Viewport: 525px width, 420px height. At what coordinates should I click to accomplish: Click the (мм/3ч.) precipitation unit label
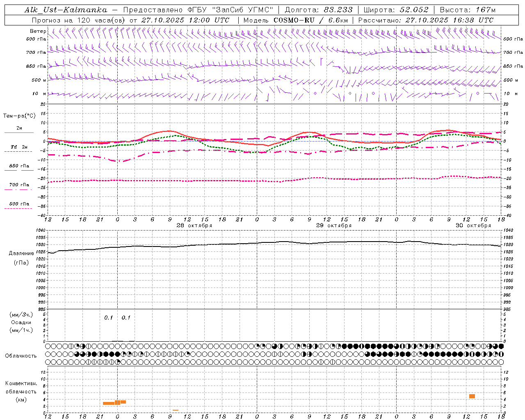tap(21, 315)
